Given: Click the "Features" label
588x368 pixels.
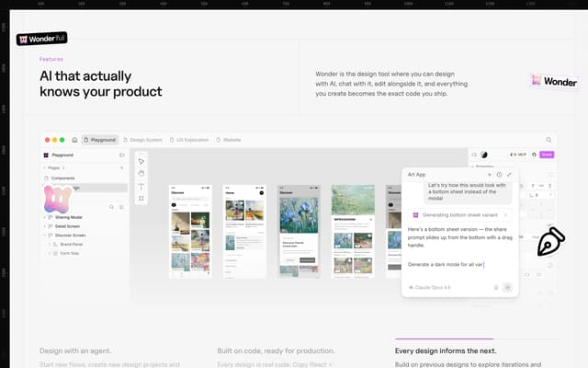Looking at the screenshot, I should [x=51, y=59].
